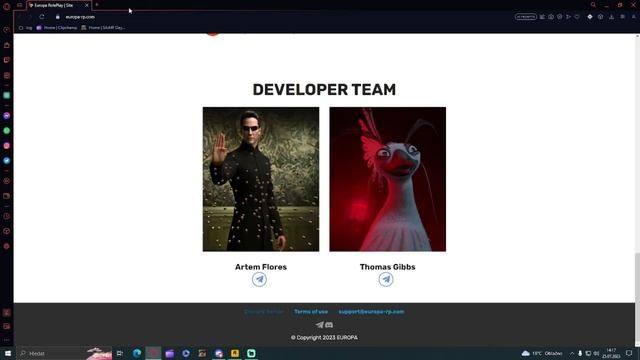This screenshot has height=360, width=640.
Task: Open Thomas Gibbs's Telegram link icon
Action: click(386, 280)
